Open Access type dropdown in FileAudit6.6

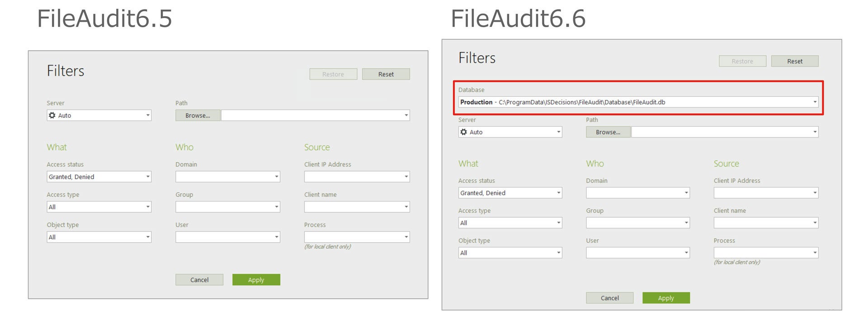[x=510, y=223]
